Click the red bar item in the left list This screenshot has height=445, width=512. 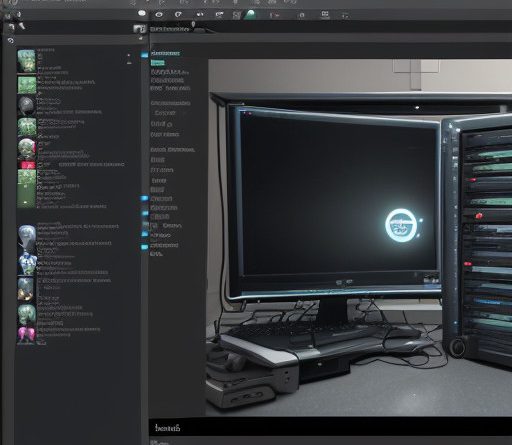[28, 165]
